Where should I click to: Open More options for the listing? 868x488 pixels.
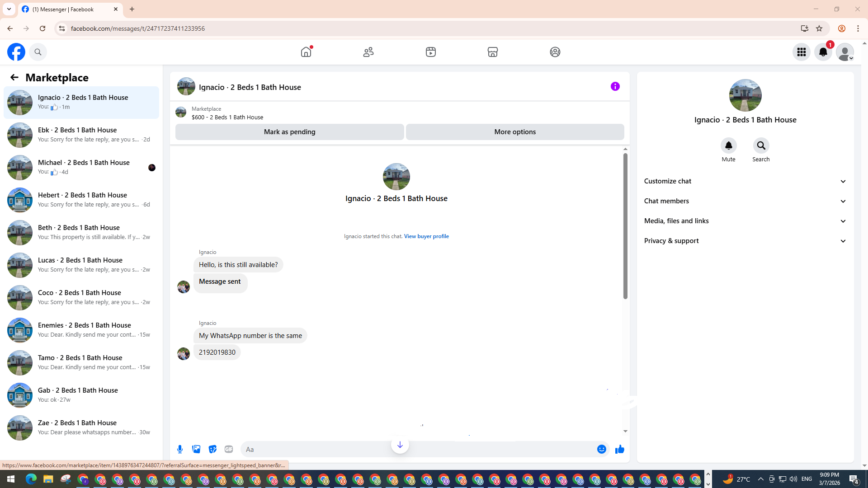point(515,132)
